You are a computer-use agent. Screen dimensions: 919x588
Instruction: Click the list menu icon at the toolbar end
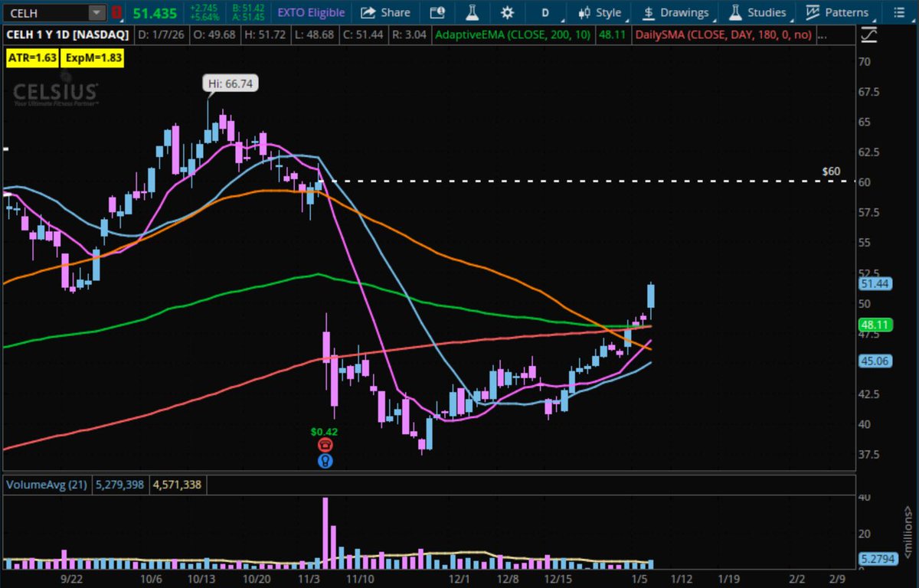point(898,12)
